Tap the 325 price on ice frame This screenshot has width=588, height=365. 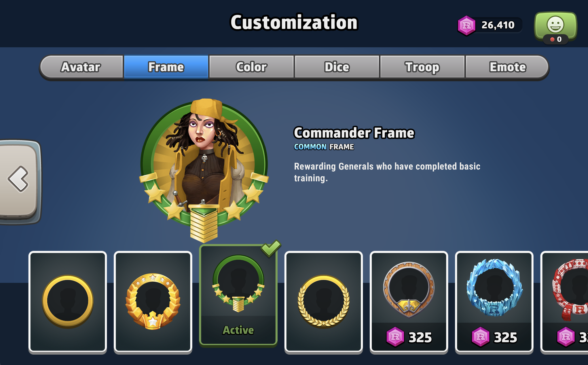tap(505, 337)
